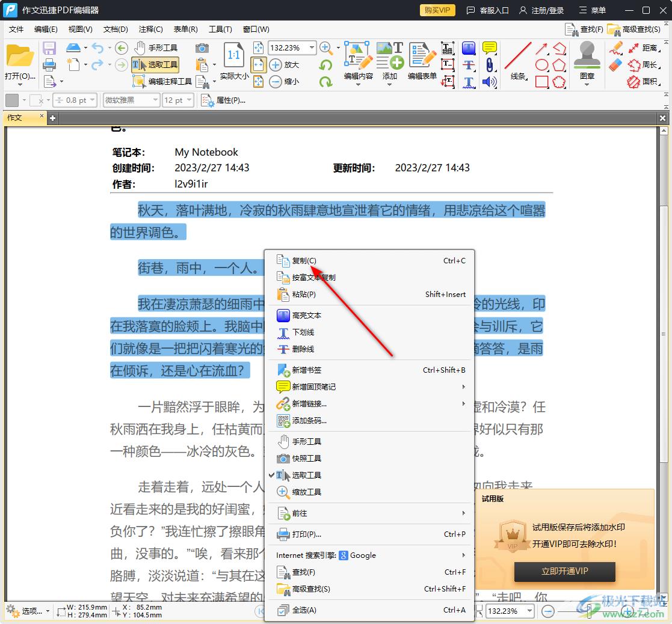Toggle the 选取工具 button in the toolbar
This screenshot has width=672, height=624.
tap(155, 65)
